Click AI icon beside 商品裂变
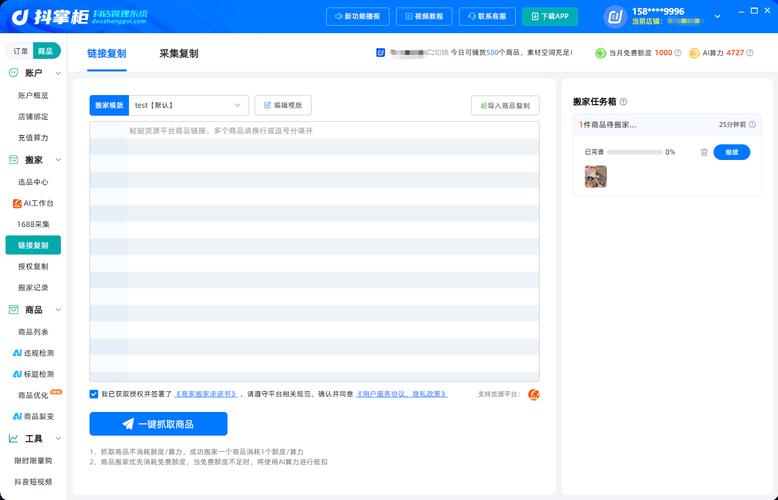The width and height of the screenshot is (778, 500). (x=17, y=416)
